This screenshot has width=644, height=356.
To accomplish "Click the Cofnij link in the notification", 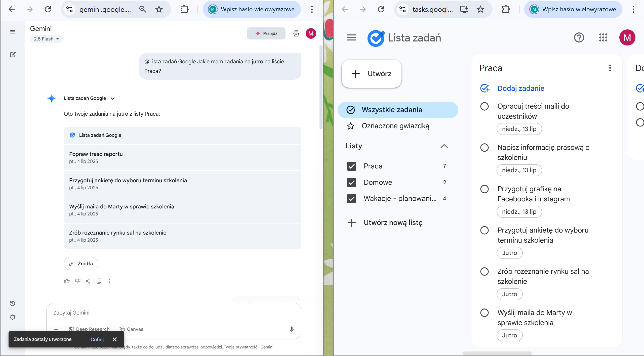I will click(97, 339).
